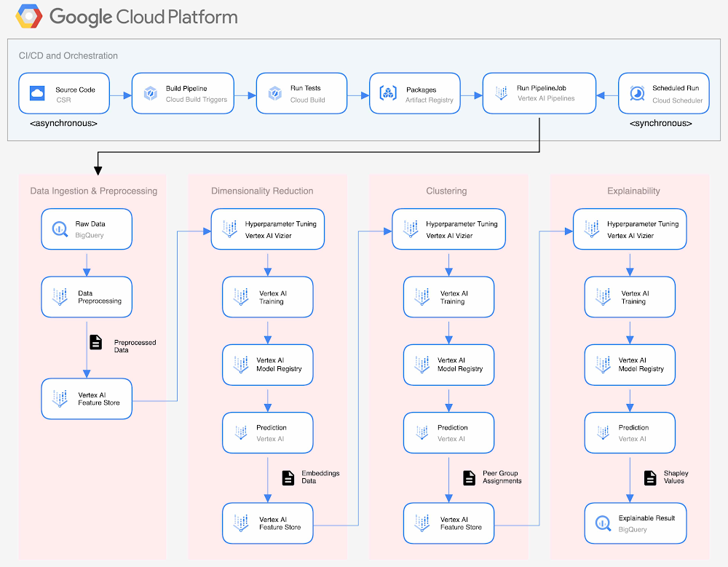Screen dimensions: 728x567
Task: Click the Data Preprocessing Vertex AI icon
Action: point(60,297)
